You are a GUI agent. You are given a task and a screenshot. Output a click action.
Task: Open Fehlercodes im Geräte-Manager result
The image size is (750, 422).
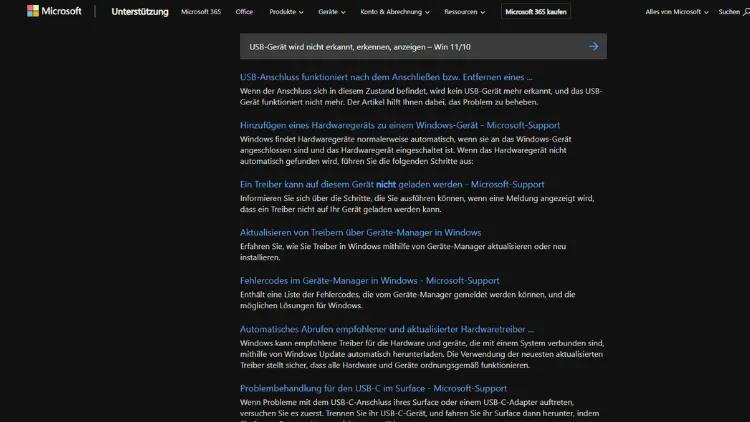click(x=369, y=280)
